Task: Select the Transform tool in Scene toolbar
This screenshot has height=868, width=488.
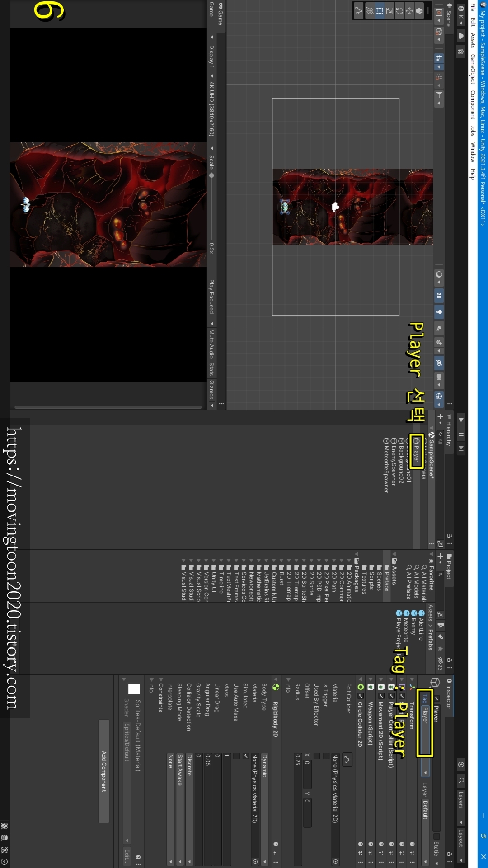Action: coord(370,11)
